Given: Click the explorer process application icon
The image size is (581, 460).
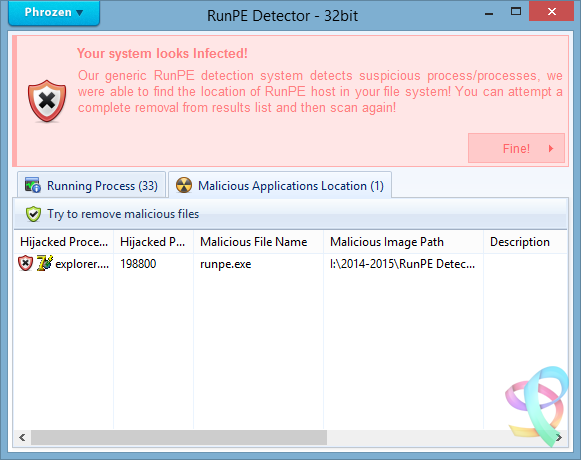Looking at the screenshot, I should point(44,263).
